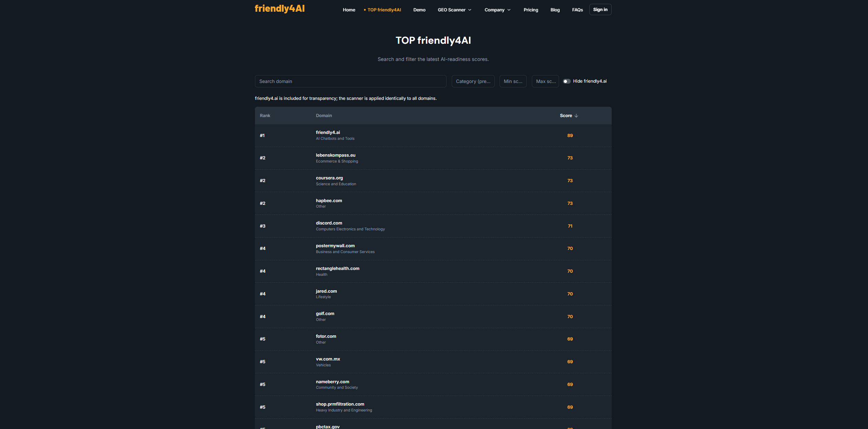Open the Demo page
The image size is (868, 429).
click(419, 10)
